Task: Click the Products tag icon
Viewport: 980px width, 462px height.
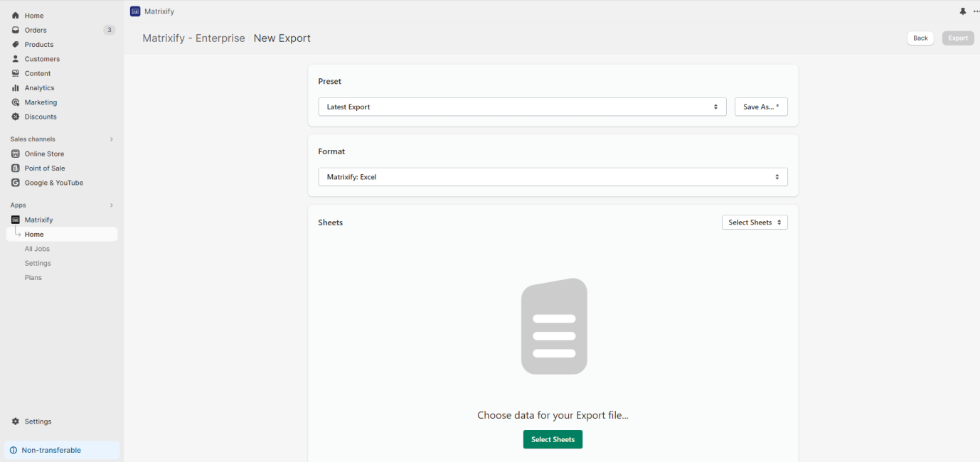Action: coord(16,45)
